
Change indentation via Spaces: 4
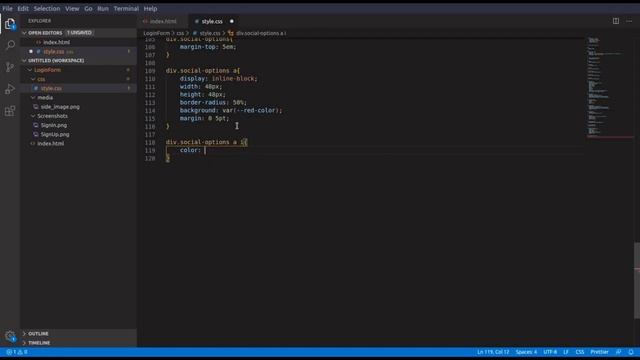526,352
